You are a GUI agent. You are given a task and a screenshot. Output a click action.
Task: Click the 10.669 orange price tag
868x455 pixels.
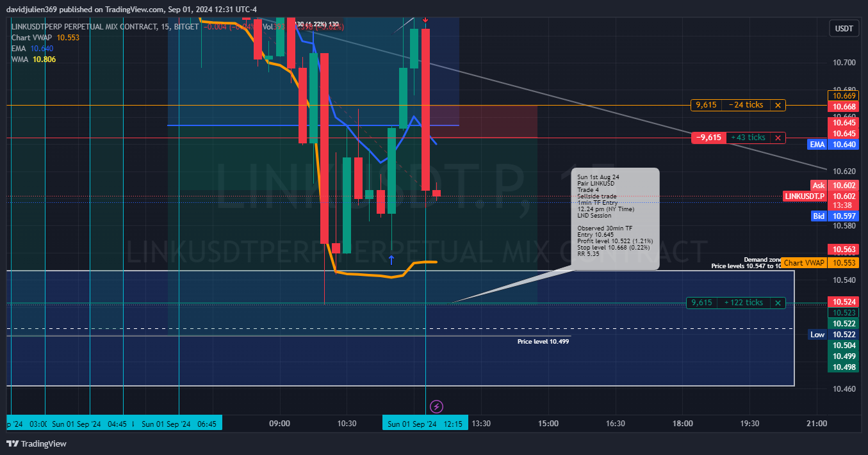(x=842, y=96)
